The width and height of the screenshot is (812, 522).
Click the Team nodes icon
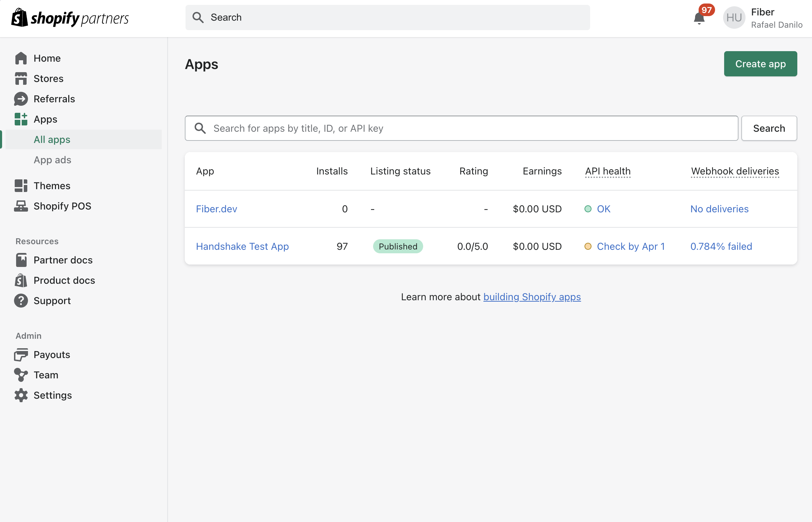click(x=21, y=375)
